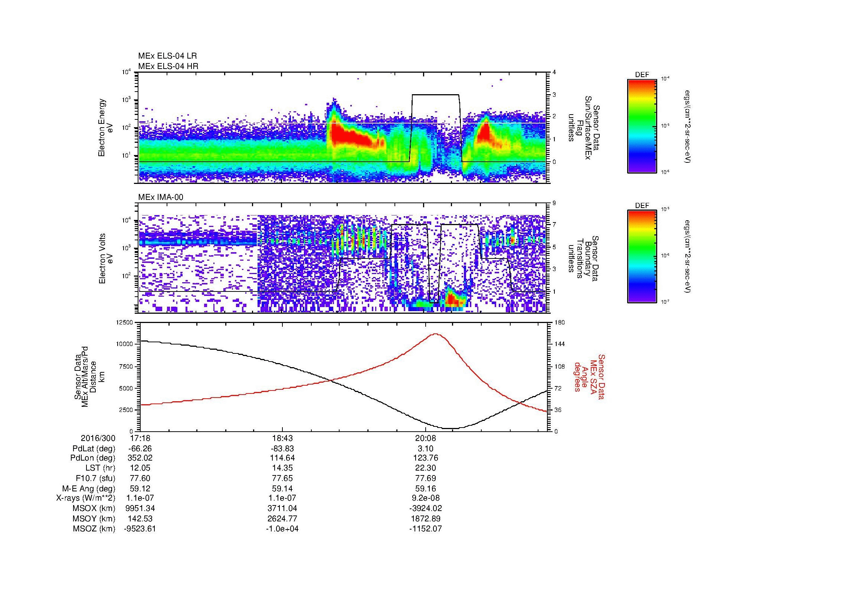Click the 'Electron Volts eV' axis label

[105, 259]
